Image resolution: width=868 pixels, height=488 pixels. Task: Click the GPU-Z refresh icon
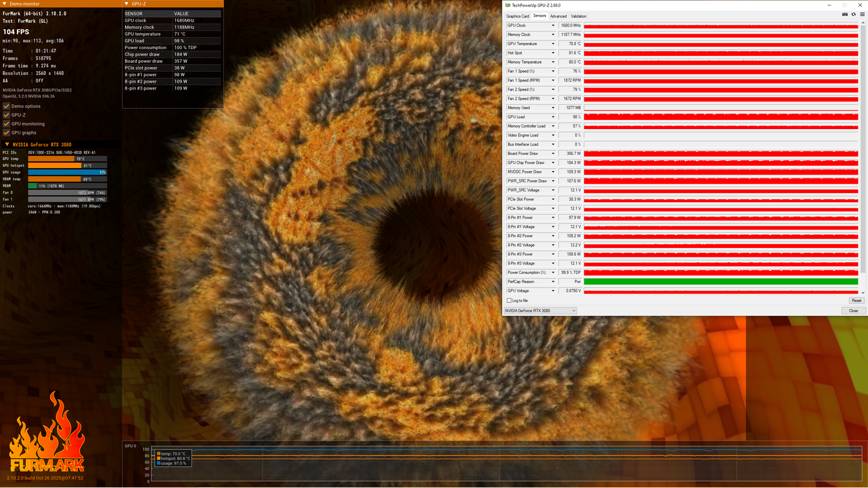(854, 14)
